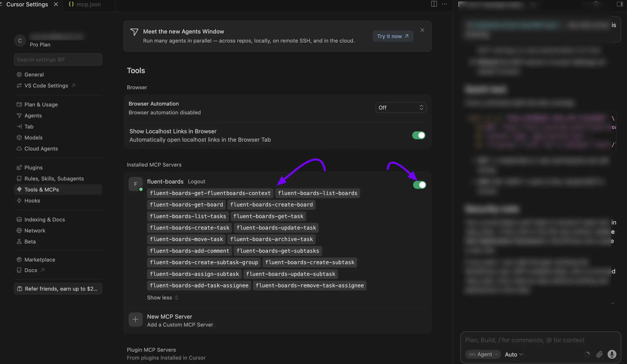Collapse tool list with Show less
627x364 pixels.
[x=163, y=298]
